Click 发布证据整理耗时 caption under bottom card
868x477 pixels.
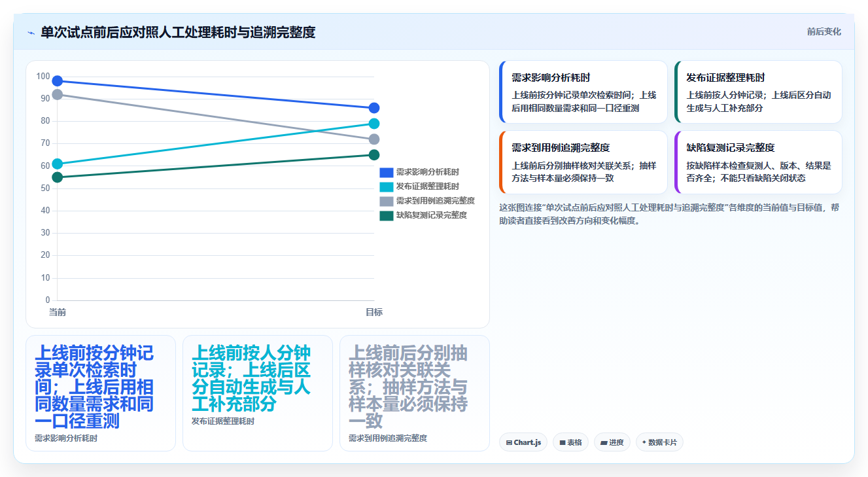(223, 421)
